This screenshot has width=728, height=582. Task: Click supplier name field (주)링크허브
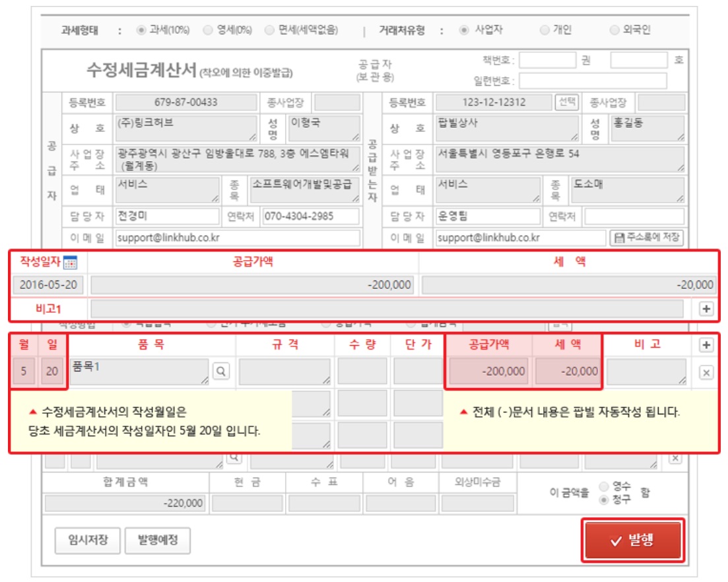(x=185, y=128)
